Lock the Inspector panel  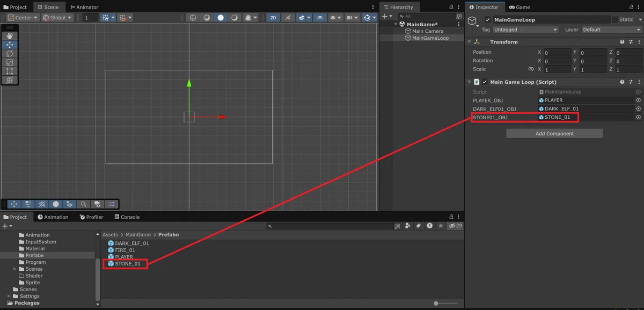point(630,7)
